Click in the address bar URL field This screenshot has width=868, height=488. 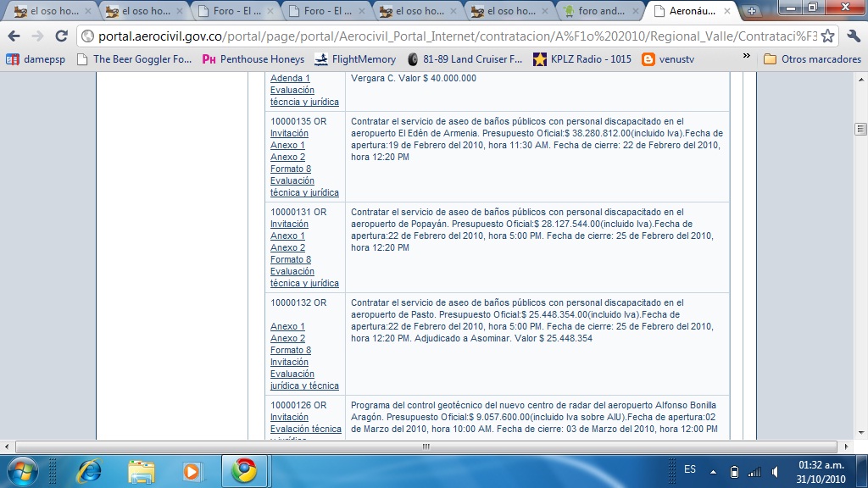(x=449, y=36)
